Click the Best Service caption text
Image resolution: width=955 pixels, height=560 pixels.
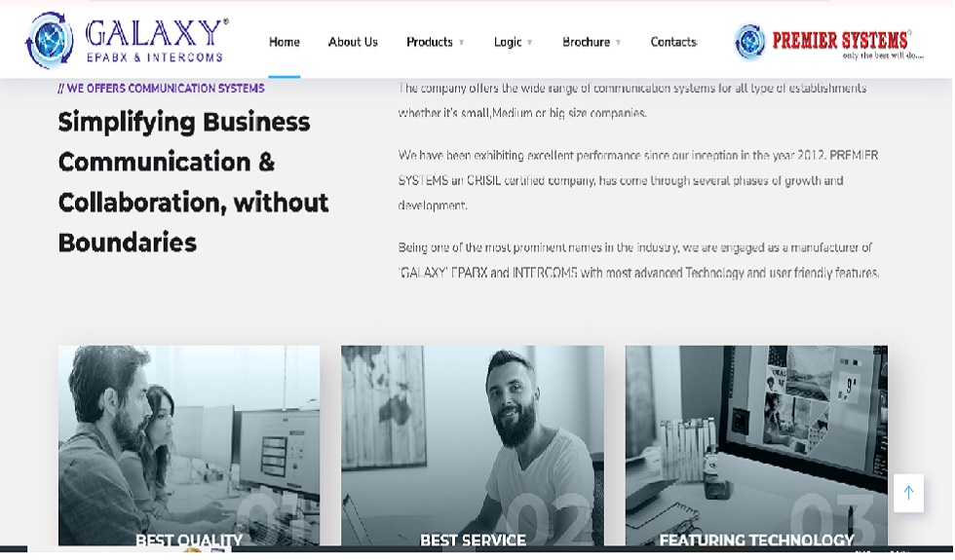[x=473, y=540]
